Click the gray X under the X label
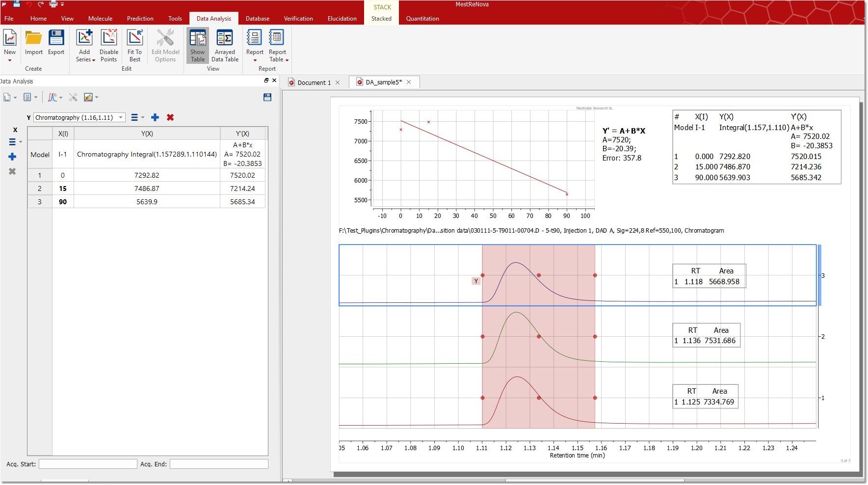868x485 pixels. [12, 171]
